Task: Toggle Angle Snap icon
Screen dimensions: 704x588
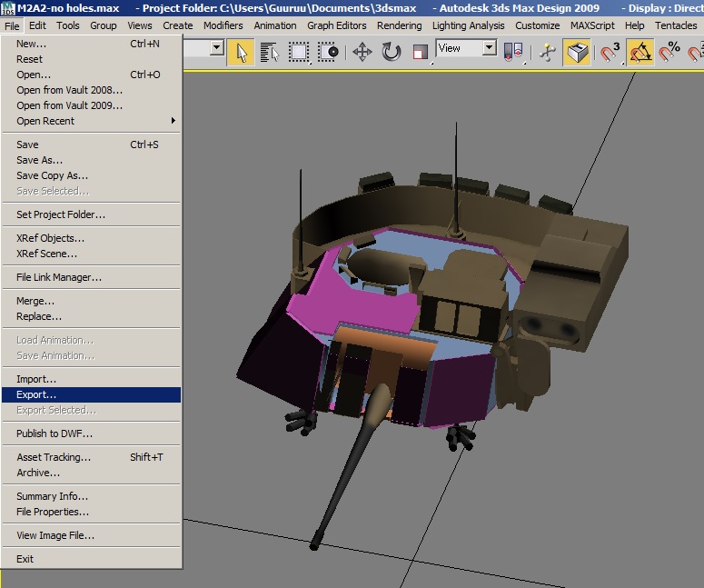Action: coord(640,53)
